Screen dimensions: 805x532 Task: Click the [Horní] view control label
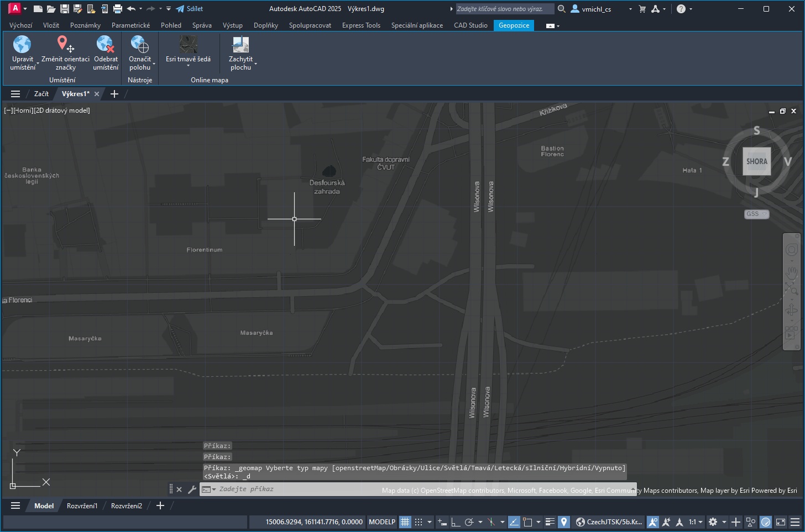click(x=22, y=110)
